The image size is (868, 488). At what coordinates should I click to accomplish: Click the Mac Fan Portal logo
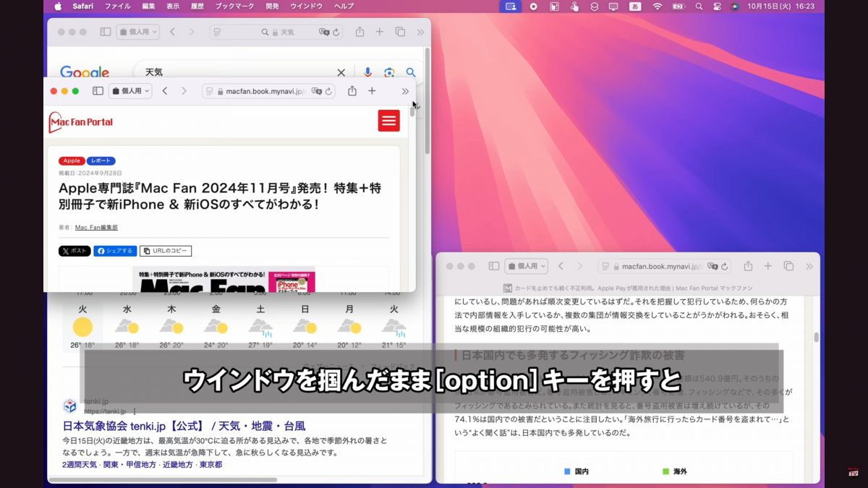(x=81, y=122)
